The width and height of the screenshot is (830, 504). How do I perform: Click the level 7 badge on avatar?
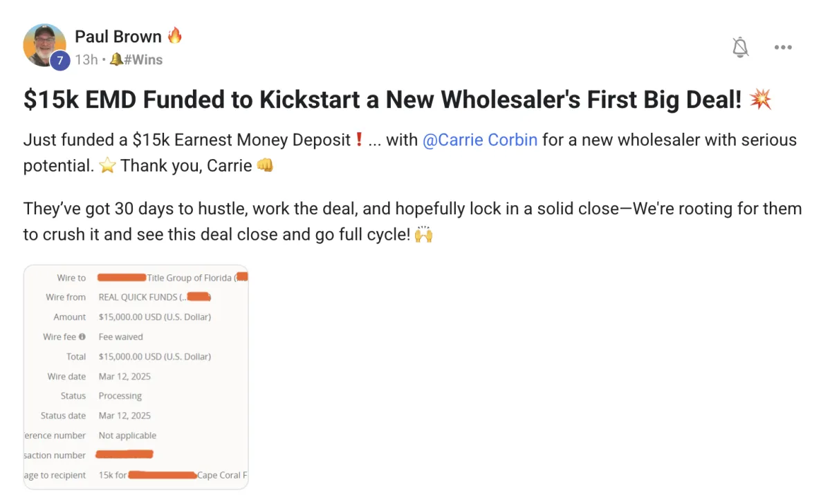coord(59,60)
